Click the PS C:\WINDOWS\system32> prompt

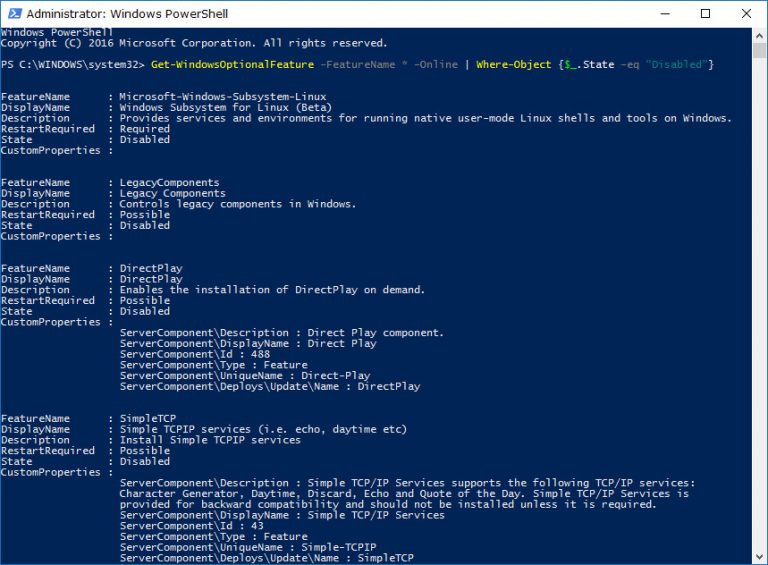[72, 64]
